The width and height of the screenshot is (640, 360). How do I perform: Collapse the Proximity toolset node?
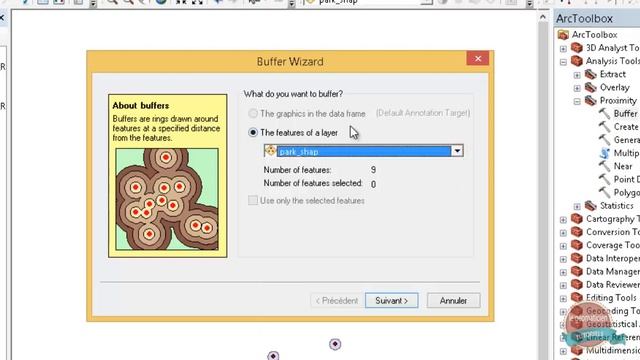(x=577, y=102)
